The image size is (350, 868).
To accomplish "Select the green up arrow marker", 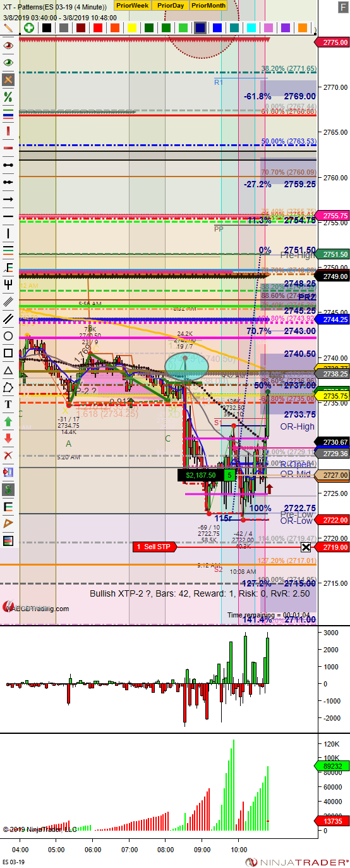I will tap(8, 421).
